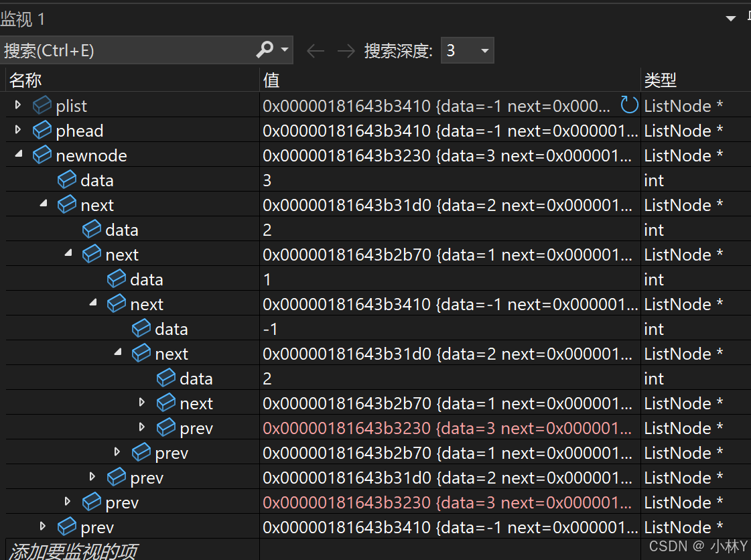
Task: Expand prev node 0x00000181643b31d0
Action: coord(92,476)
